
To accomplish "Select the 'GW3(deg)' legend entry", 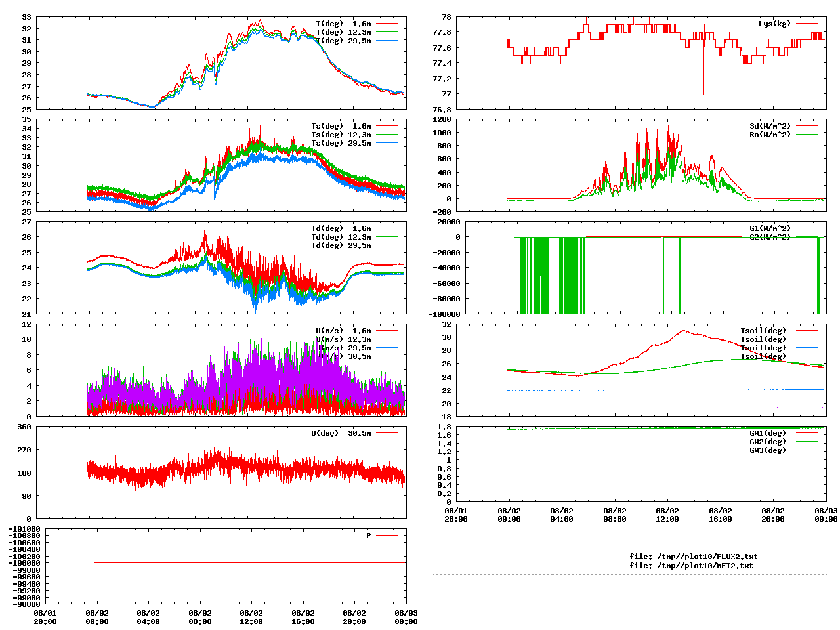I will (784, 450).
